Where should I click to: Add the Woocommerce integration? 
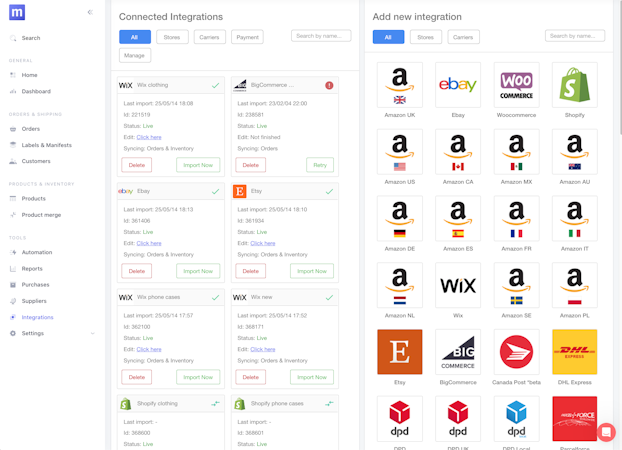point(516,85)
